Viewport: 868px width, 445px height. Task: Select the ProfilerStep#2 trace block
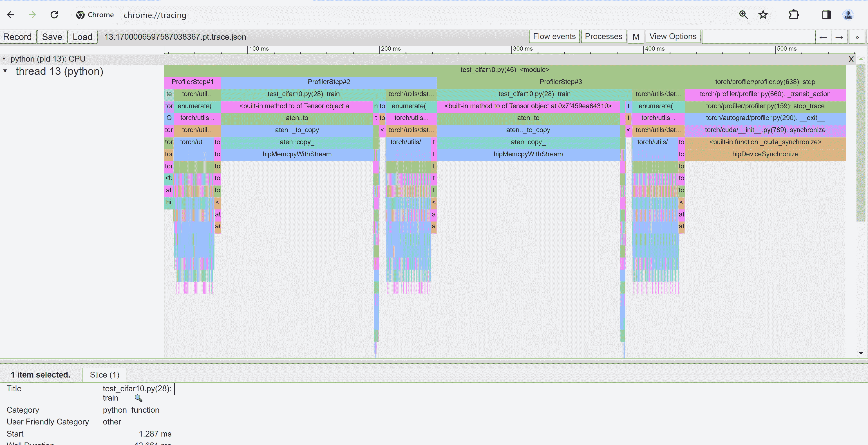point(329,82)
